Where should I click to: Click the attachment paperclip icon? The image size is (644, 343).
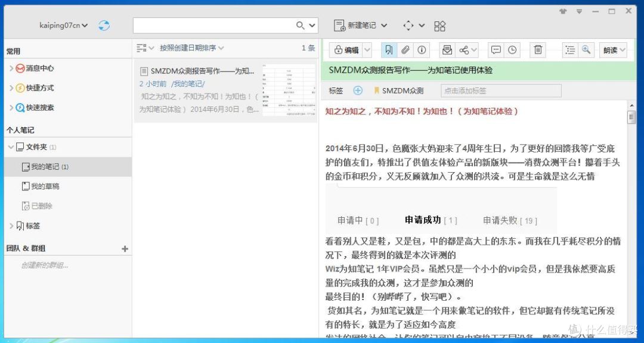[405, 50]
